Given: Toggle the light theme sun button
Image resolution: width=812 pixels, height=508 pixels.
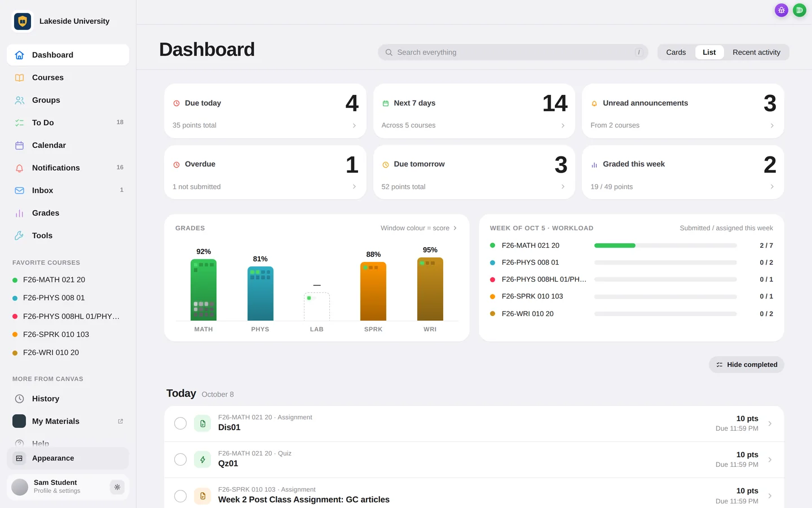Looking at the screenshot, I should (x=117, y=487).
